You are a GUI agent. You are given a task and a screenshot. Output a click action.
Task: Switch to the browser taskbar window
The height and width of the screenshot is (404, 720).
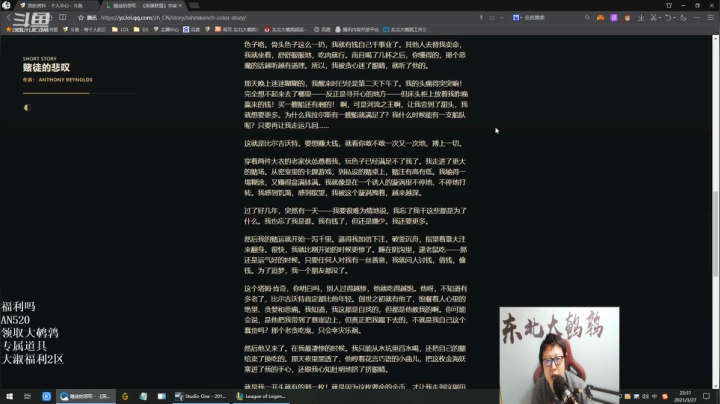(x=86, y=396)
